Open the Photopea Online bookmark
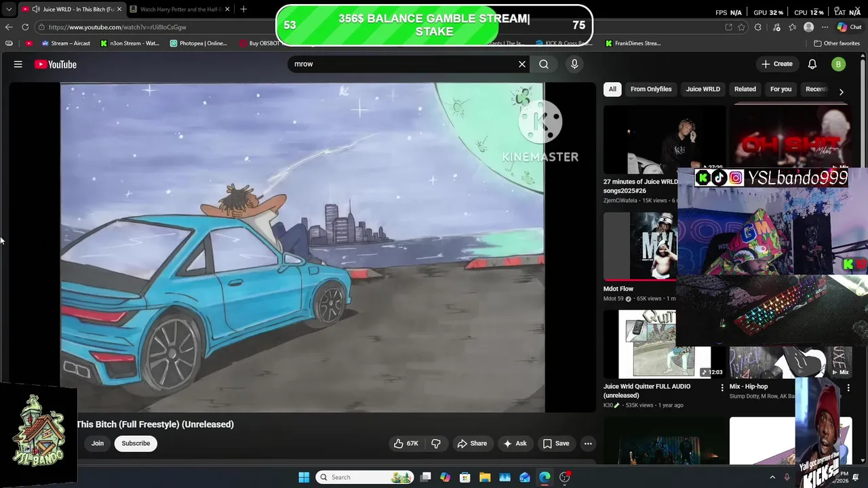Viewport: 868px width, 488px height. (x=199, y=43)
